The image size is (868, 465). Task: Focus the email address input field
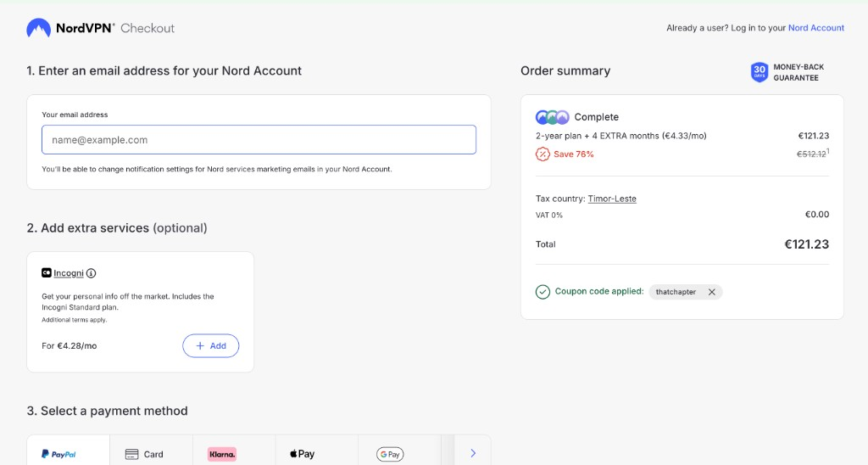[259, 140]
